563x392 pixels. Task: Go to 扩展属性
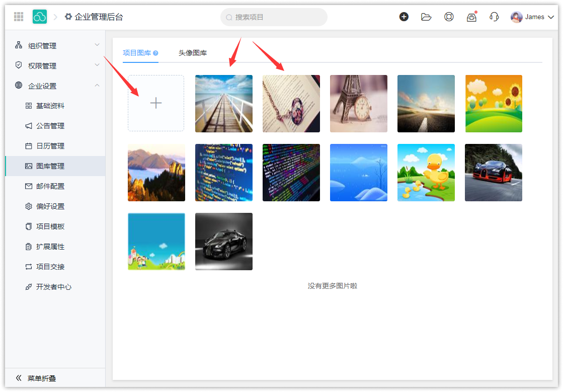coord(55,246)
